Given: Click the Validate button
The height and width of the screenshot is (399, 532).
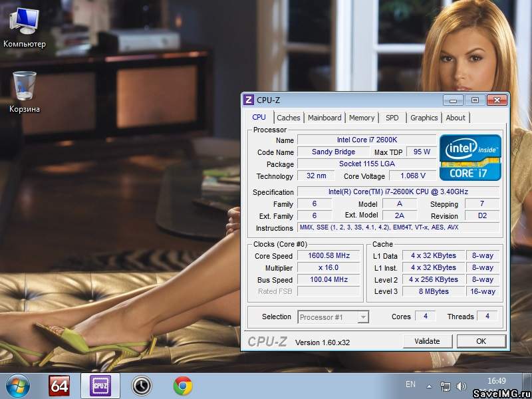Looking at the screenshot, I should 427,341.
